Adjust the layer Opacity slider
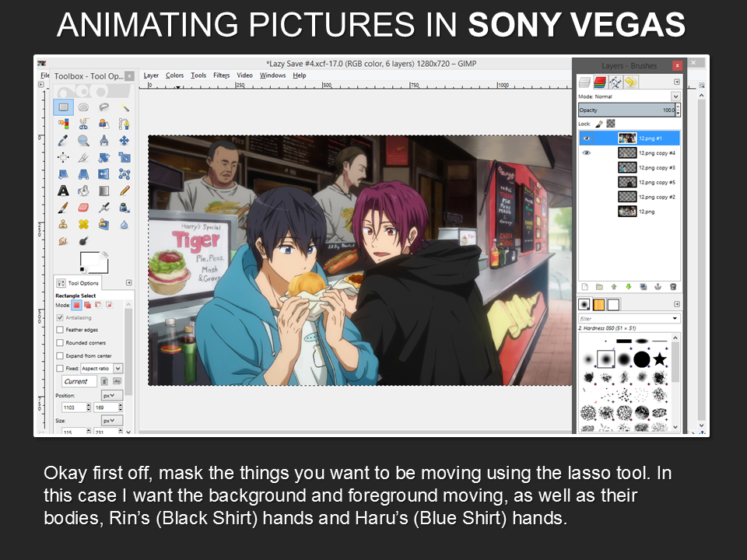 pyautogui.click(x=627, y=110)
